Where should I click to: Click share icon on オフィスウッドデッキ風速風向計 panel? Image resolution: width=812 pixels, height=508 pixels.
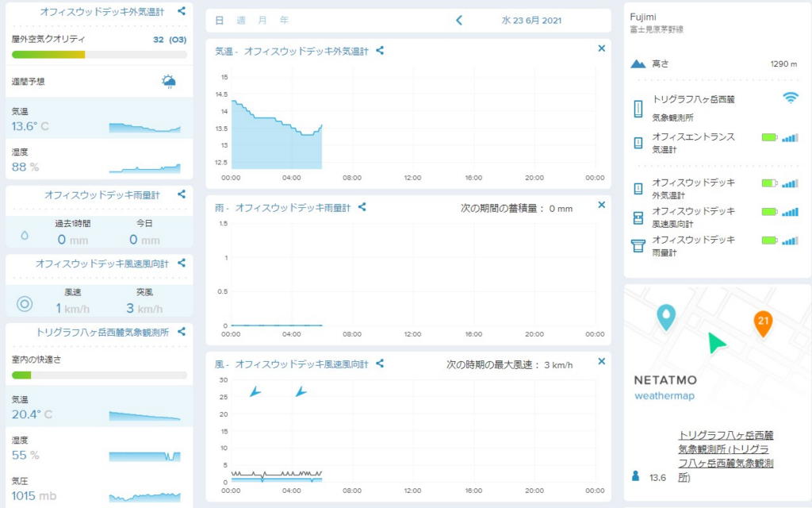(x=182, y=263)
